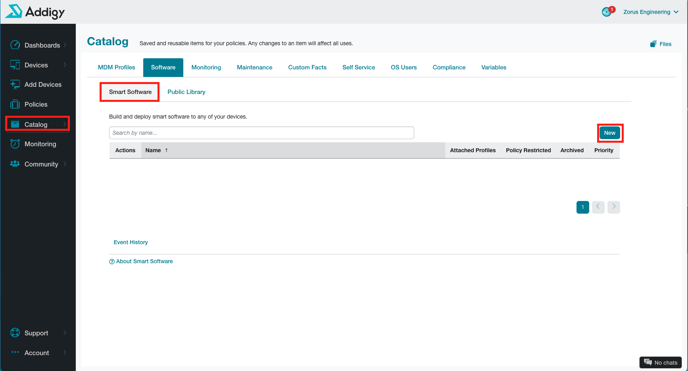The image size is (688, 371).
Task: Click the Attached Profiles column header
Action: click(x=473, y=150)
